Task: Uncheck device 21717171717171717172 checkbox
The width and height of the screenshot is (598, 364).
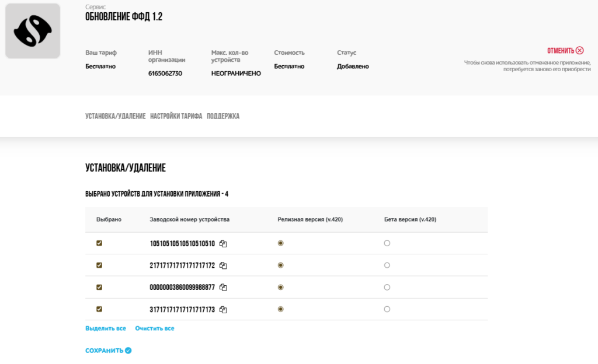Action: point(99,265)
